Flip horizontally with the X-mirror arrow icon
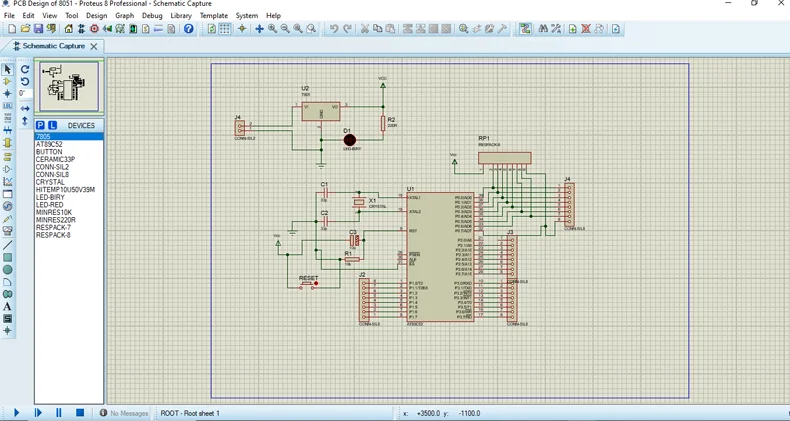The height and width of the screenshot is (421, 790). tap(25, 108)
